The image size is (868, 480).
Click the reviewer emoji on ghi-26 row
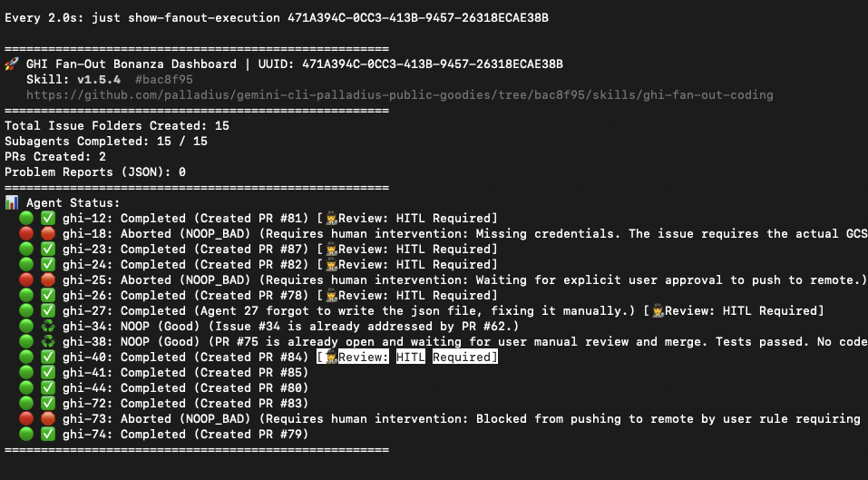pyautogui.click(x=332, y=296)
